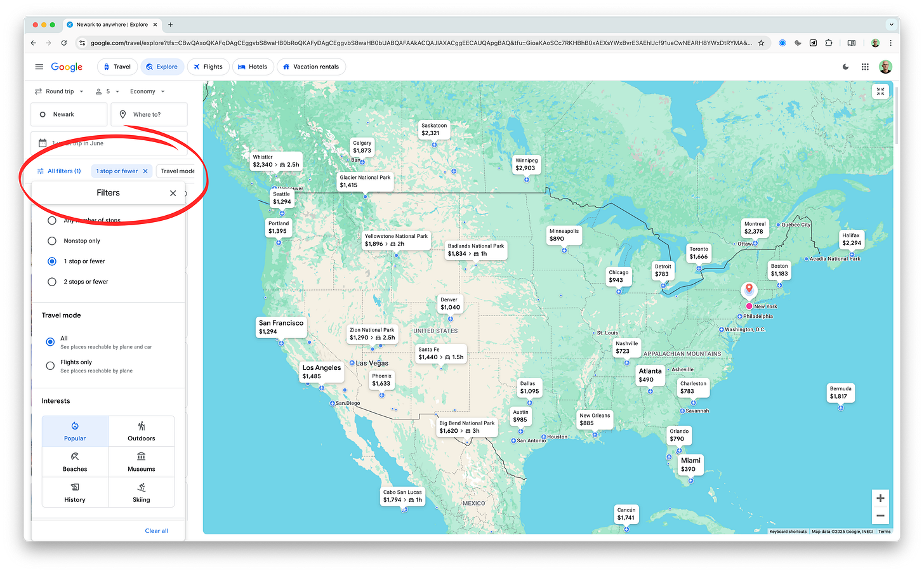The height and width of the screenshot is (573, 924).
Task: Select Nashville $723 price label
Action: point(627,348)
